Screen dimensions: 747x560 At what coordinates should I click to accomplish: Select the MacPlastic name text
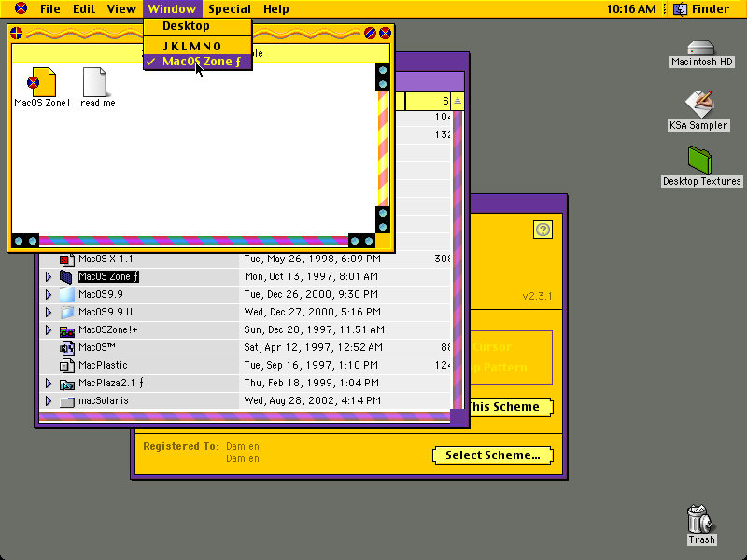point(103,365)
